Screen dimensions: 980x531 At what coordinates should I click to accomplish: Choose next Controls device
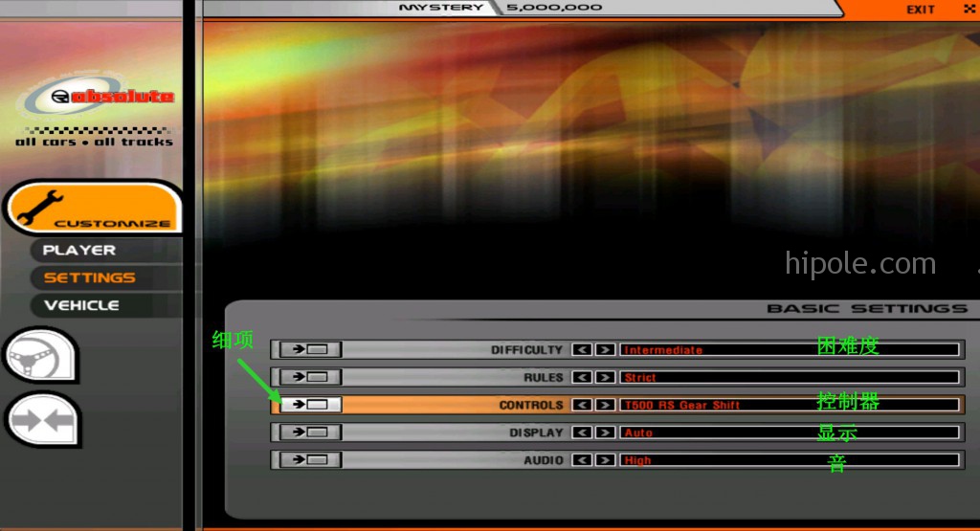pos(605,405)
